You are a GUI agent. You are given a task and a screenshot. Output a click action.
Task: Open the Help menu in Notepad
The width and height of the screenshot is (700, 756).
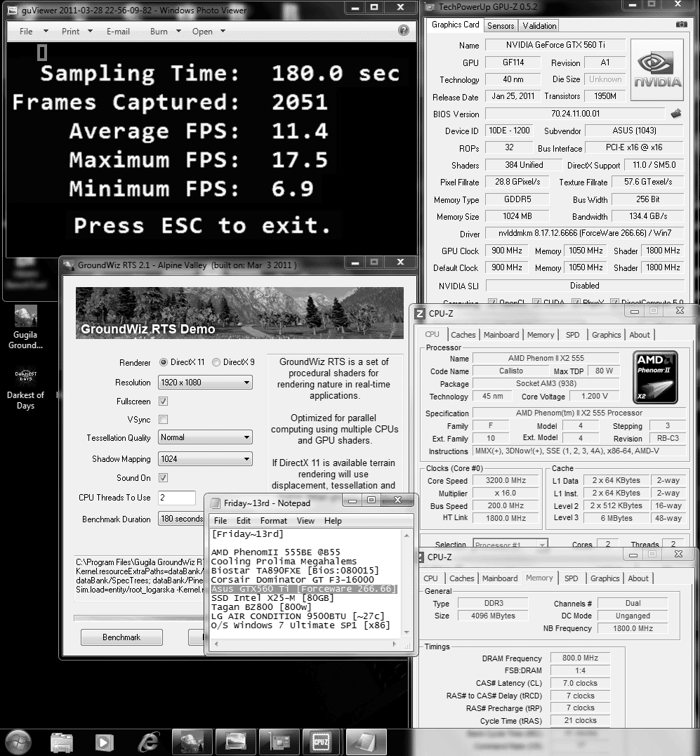(x=333, y=521)
